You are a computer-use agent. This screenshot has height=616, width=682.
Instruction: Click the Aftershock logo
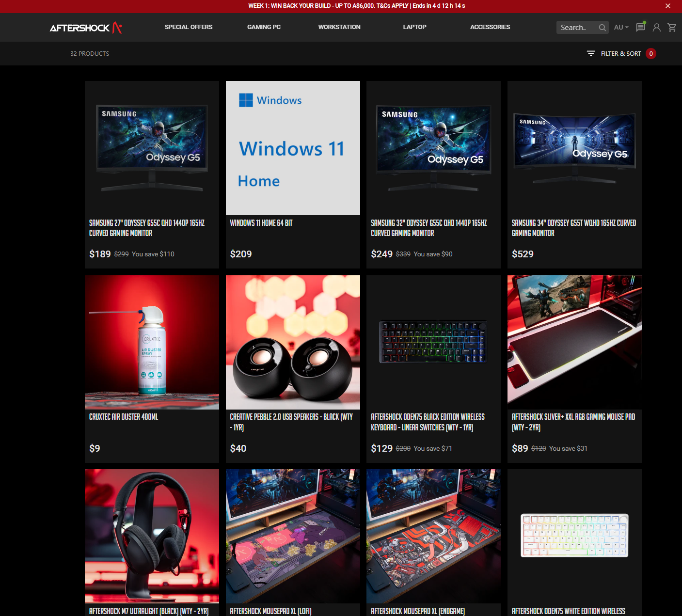(86, 28)
